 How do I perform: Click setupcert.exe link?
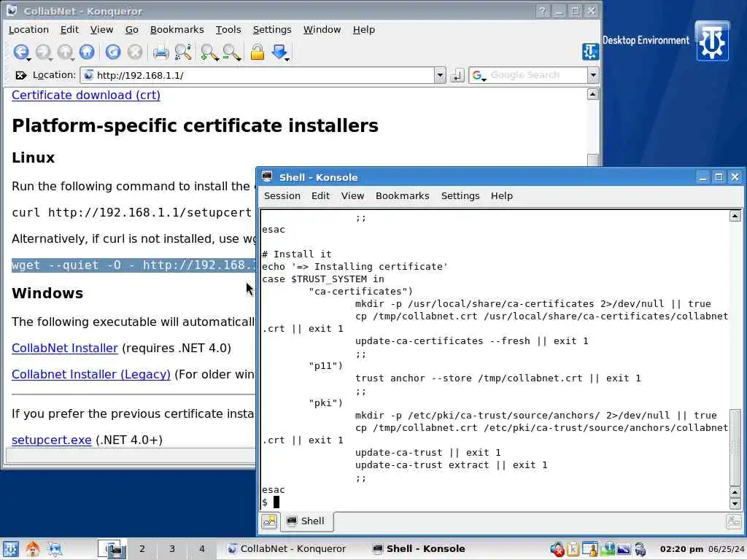[x=52, y=440]
